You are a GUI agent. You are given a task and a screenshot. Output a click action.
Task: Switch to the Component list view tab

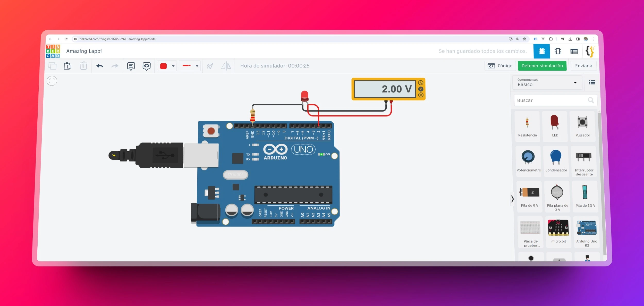point(574,51)
